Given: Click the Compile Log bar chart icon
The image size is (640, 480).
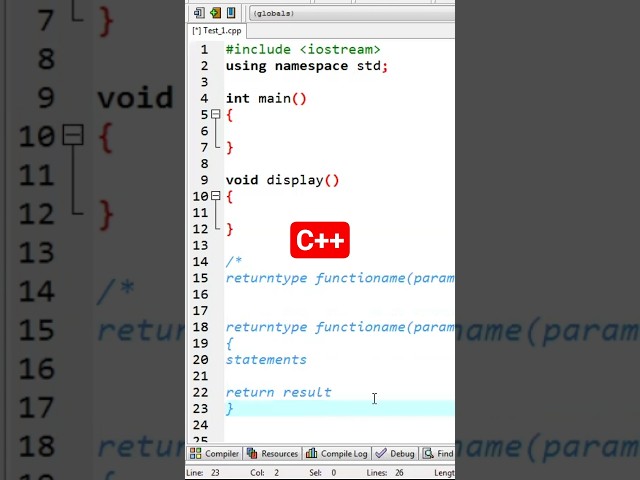Looking at the screenshot, I should click(x=311, y=453).
